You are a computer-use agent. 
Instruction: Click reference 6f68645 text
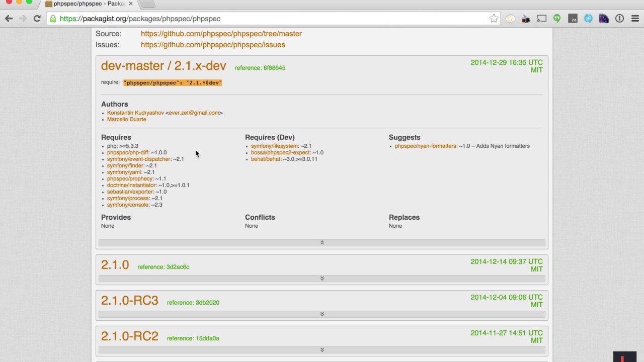tap(260, 68)
